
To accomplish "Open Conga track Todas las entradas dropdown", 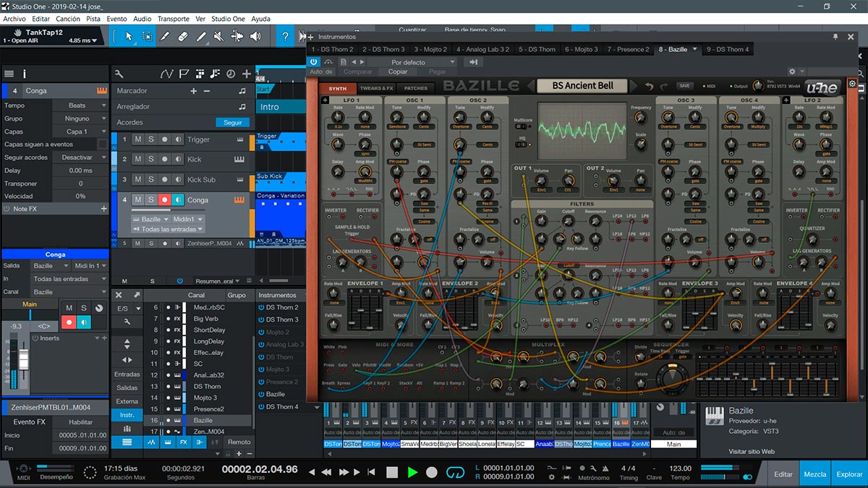I will (x=166, y=229).
